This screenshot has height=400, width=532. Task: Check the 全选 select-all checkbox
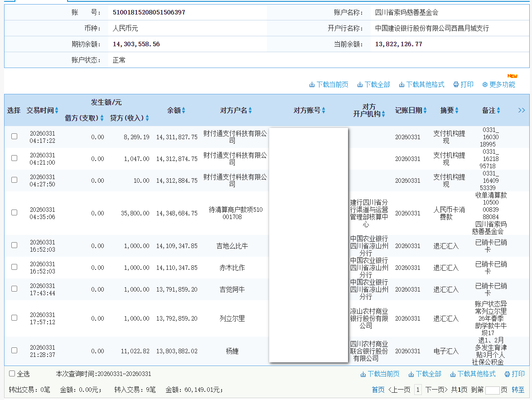pos(11,374)
